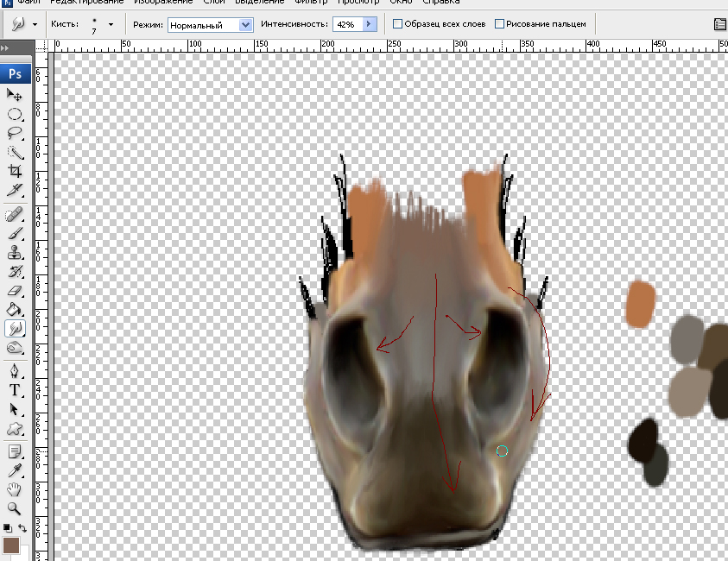Open the Интенсивность slider arrow
Viewport: 728px width, 561px height.
(x=370, y=25)
